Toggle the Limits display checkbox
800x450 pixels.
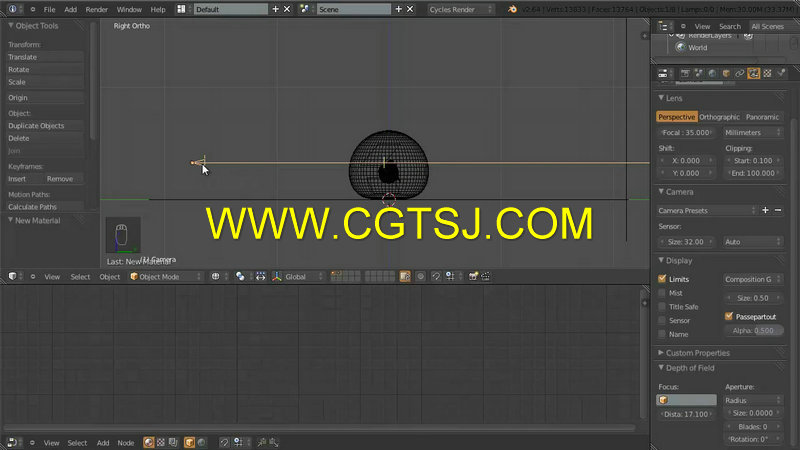click(662, 279)
